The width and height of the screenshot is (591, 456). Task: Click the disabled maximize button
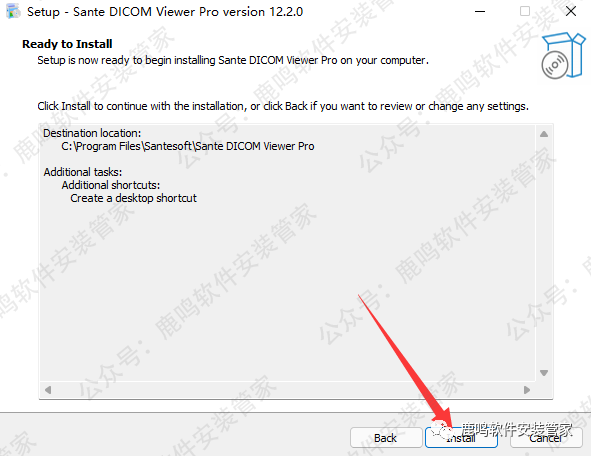[x=525, y=11]
